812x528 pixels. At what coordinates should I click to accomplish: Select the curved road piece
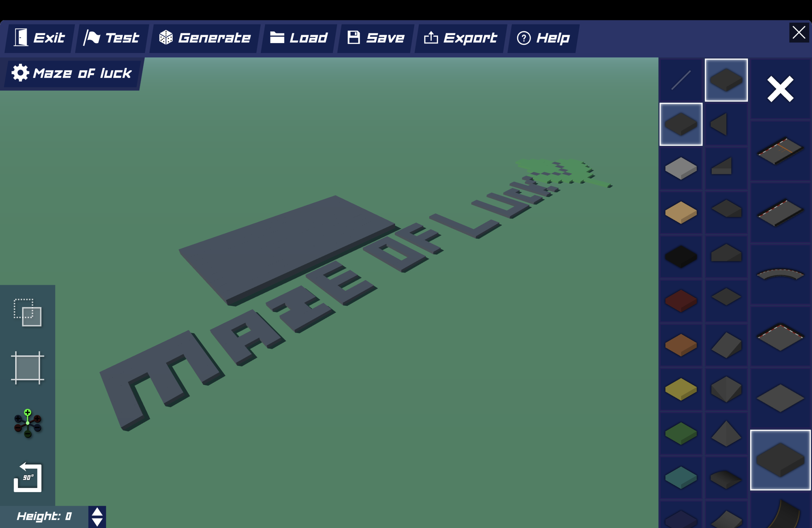(x=780, y=275)
